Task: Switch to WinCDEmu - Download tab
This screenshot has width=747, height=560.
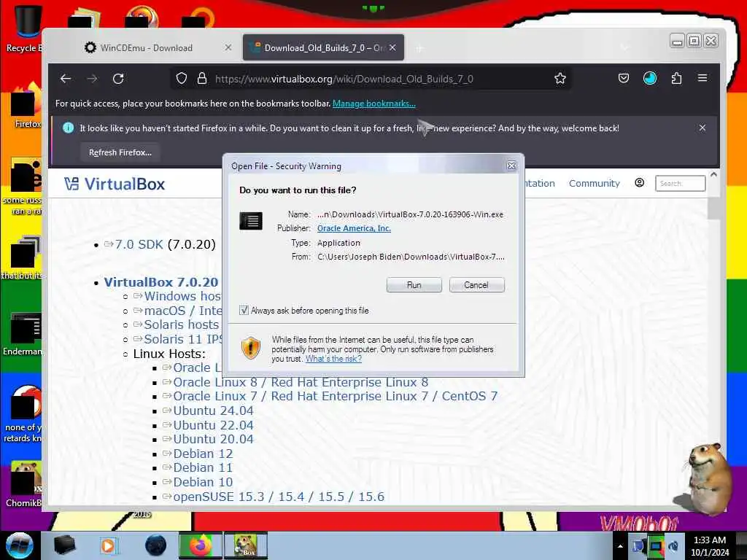Action: [158, 47]
